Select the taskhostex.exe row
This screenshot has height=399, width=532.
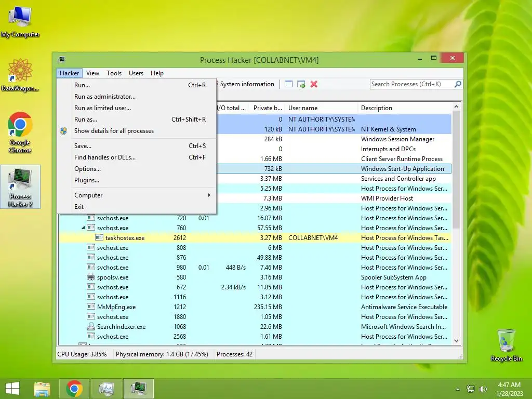click(255, 238)
